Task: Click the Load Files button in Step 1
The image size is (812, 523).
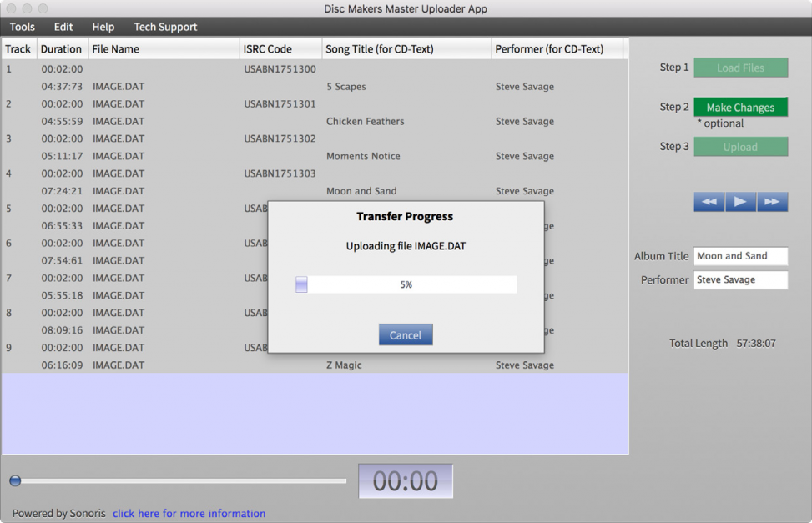Action: pyautogui.click(x=740, y=67)
